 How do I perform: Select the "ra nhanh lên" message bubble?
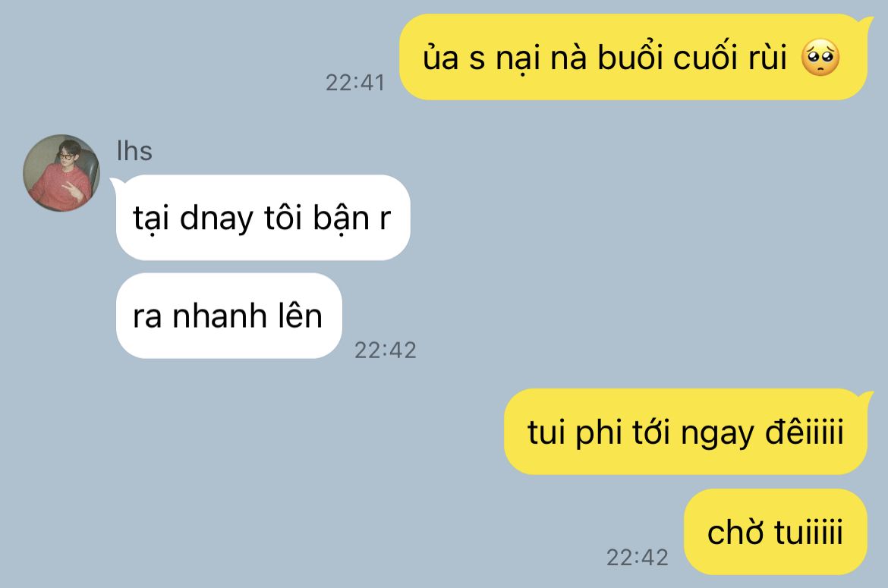click(228, 316)
